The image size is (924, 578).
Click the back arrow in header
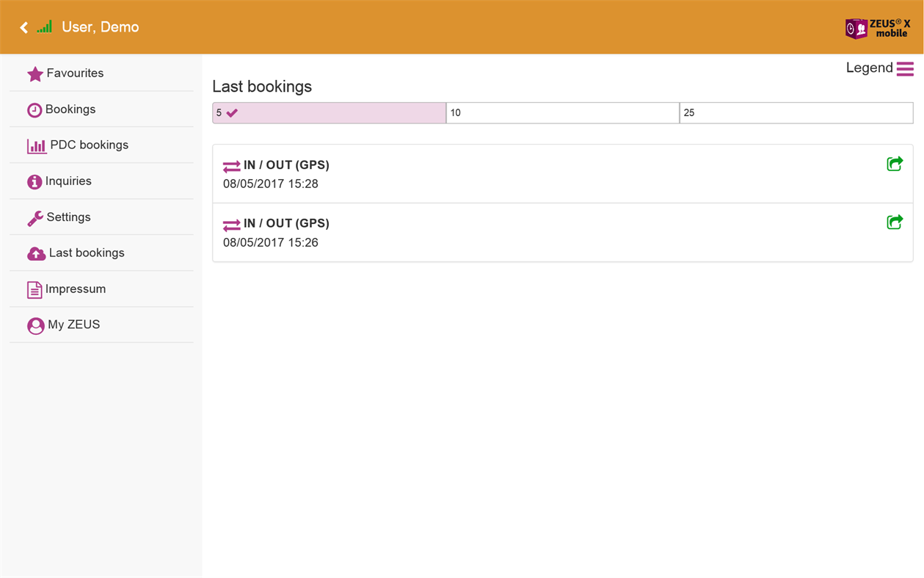coord(23,27)
